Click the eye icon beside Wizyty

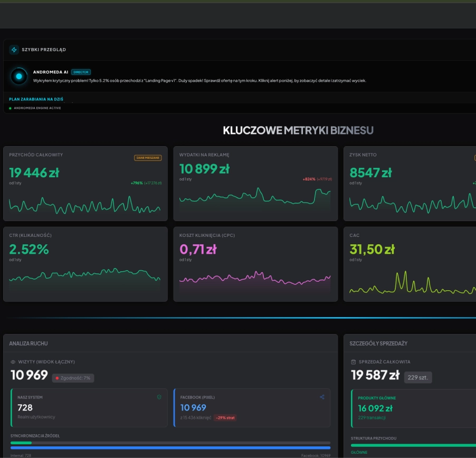[13, 362]
